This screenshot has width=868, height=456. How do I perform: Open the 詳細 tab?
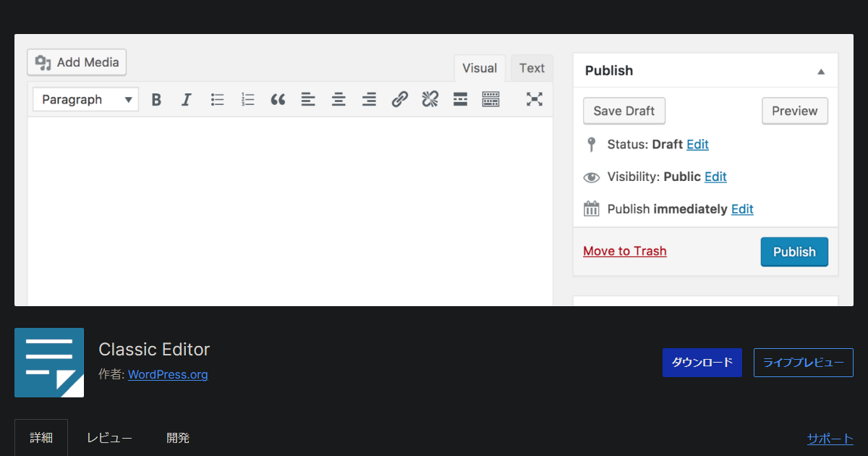tap(41, 438)
